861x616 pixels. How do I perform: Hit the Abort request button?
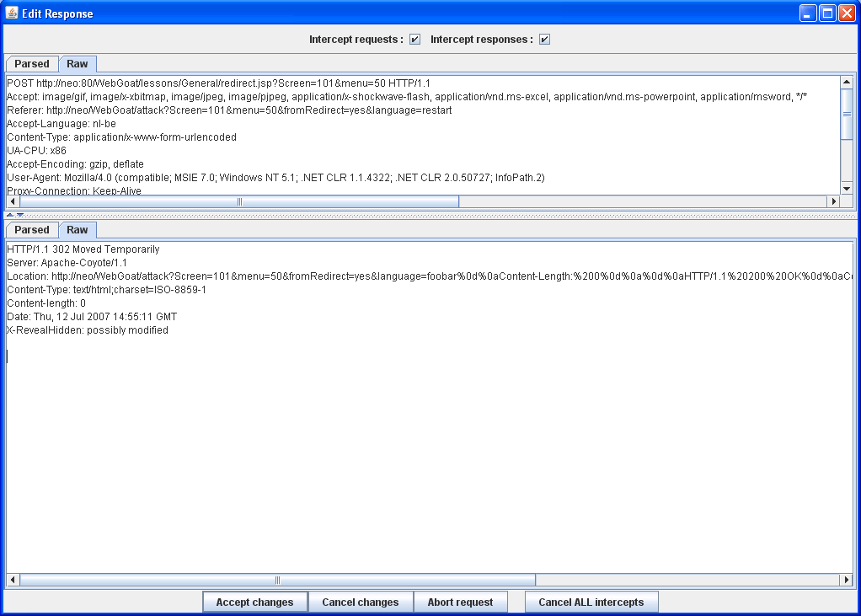point(460,602)
